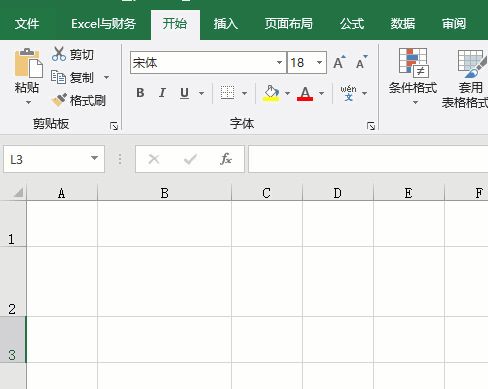488x389 pixels.
Task: Click cell B2
Action: point(164,282)
